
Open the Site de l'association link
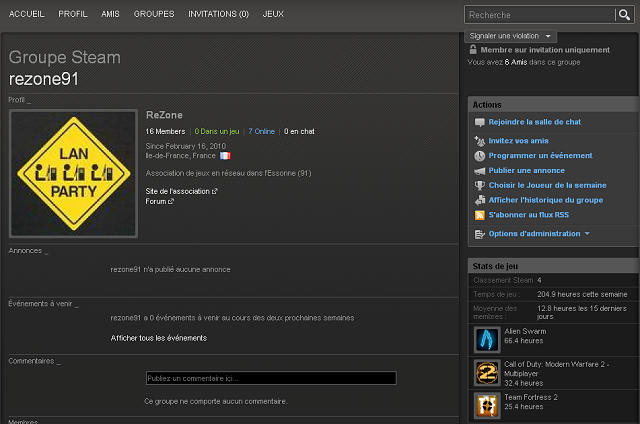click(x=178, y=191)
